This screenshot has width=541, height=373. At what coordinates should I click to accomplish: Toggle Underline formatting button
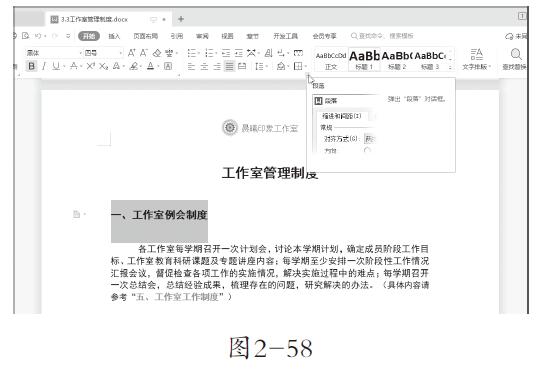tap(56, 66)
